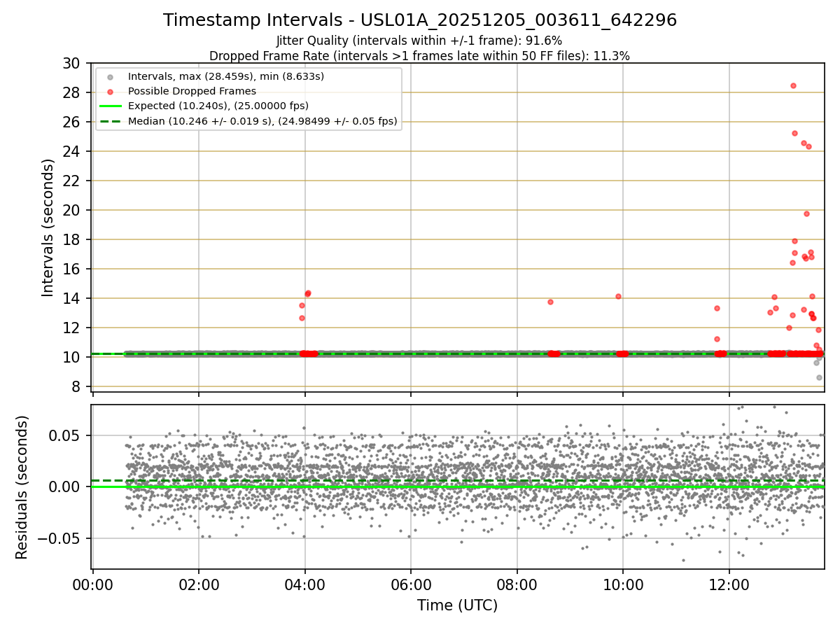840x630 pixels.
Task: Click the "12:00" time tick label
Action: (x=729, y=585)
